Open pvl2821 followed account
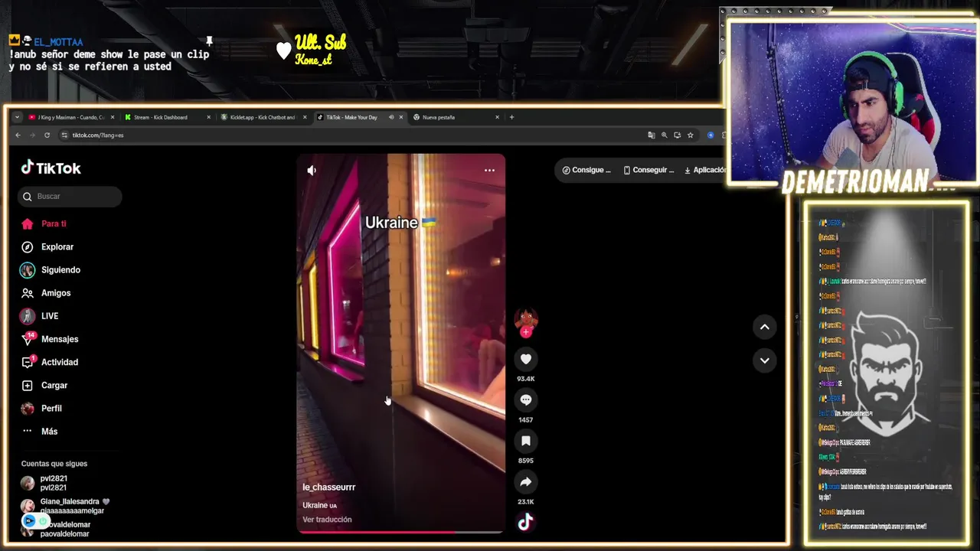 click(44, 483)
